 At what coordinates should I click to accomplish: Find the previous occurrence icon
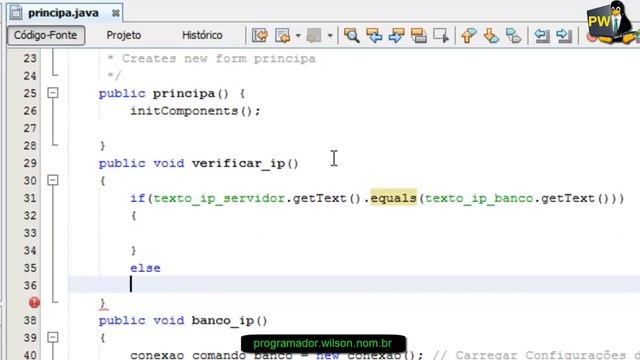click(374, 36)
